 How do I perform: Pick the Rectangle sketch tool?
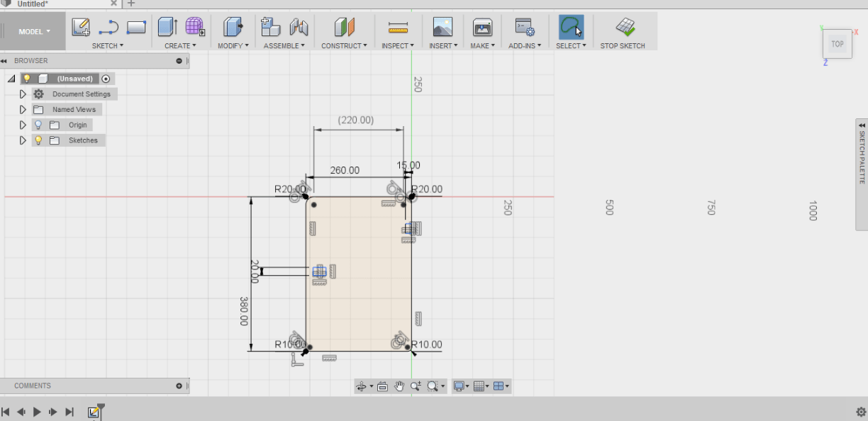[x=136, y=28]
